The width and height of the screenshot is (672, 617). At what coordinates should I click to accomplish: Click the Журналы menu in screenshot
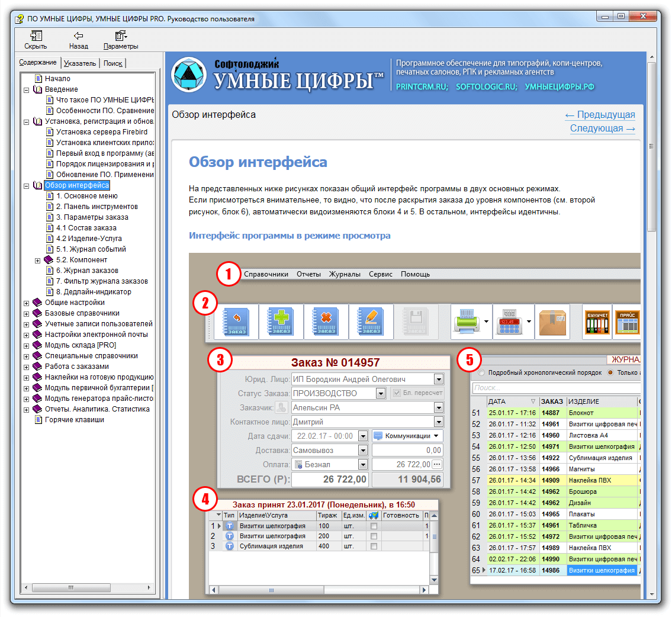[345, 274]
